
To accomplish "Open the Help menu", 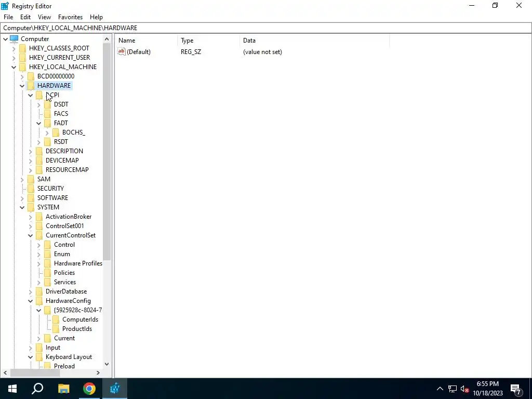I will point(96,17).
